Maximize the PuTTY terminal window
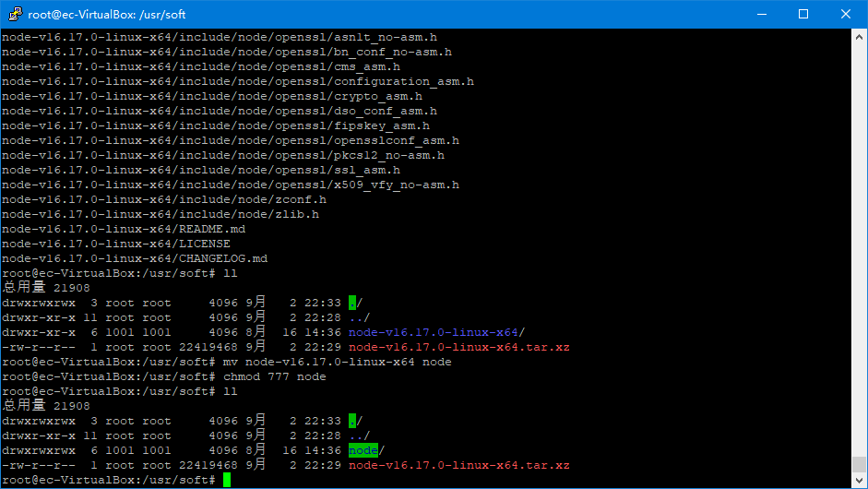 point(803,14)
